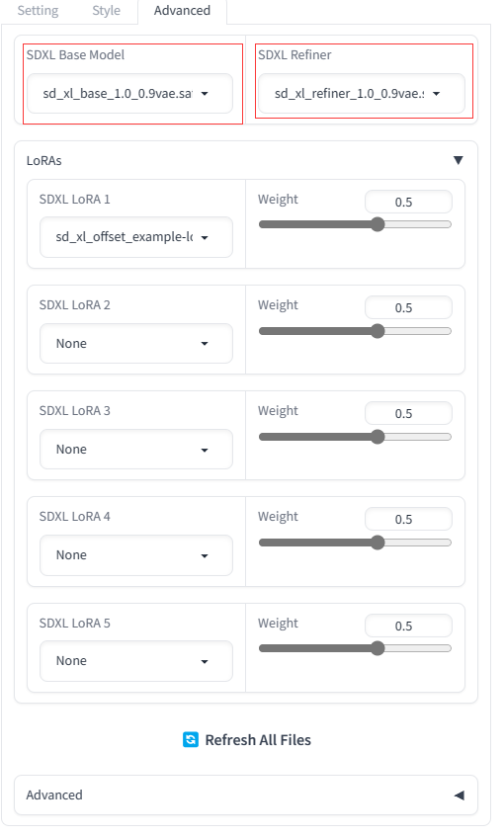504x837 pixels.
Task: Click the Refresh All Files icon
Action: point(191,739)
